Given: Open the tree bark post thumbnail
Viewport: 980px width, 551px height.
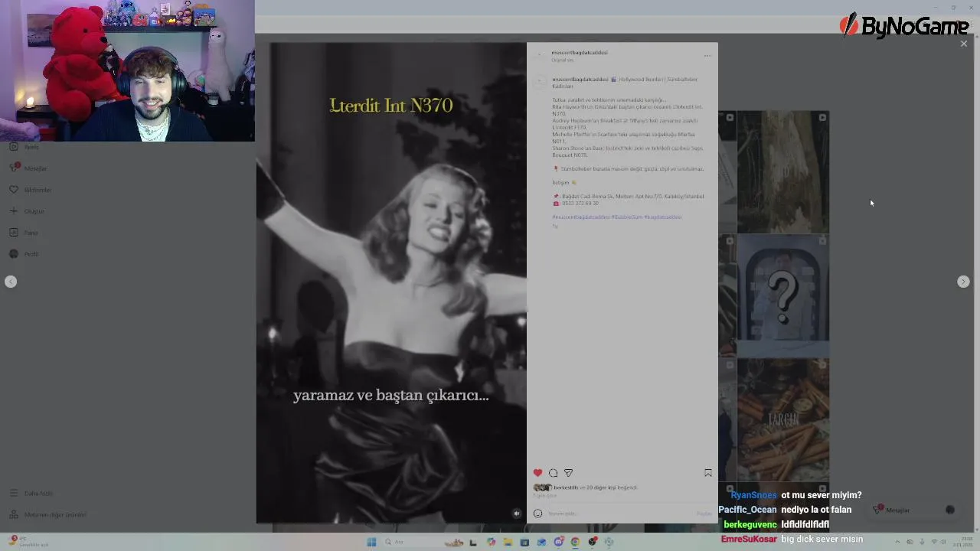Looking at the screenshot, I should pyautogui.click(x=782, y=171).
